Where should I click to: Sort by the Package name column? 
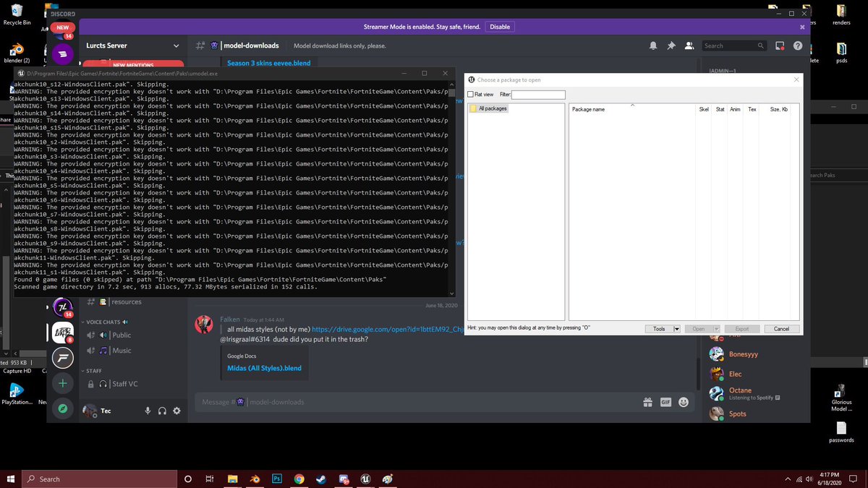tap(588, 109)
